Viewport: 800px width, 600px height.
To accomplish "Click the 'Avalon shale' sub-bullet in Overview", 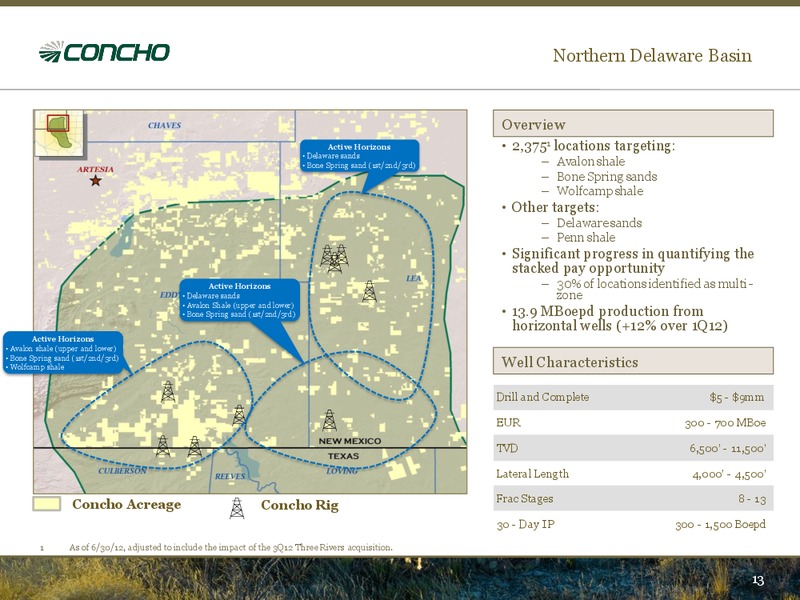I will coord(591,161).
